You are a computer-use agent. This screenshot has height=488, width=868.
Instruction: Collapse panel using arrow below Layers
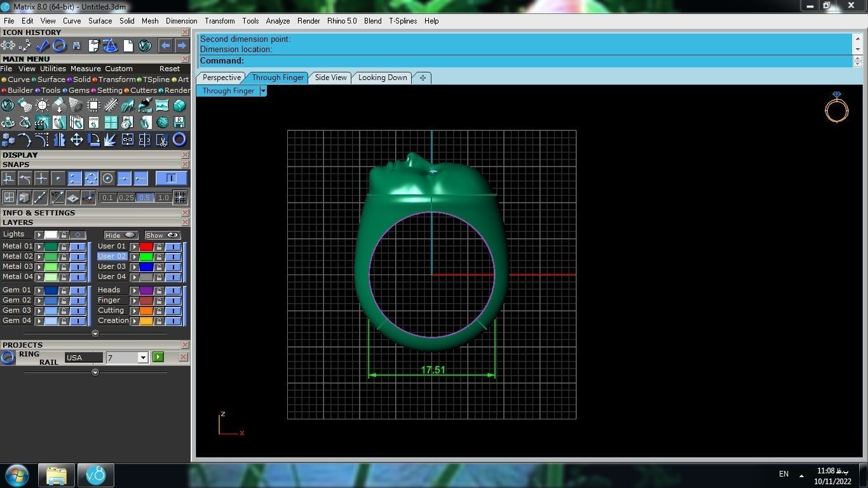click(x=95, y=334)
